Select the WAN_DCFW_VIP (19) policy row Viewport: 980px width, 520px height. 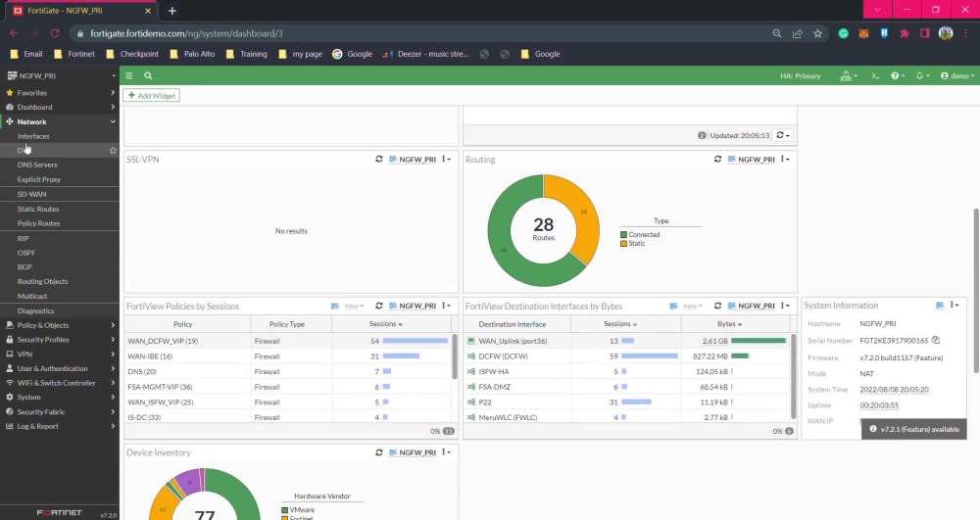point(288,341)
